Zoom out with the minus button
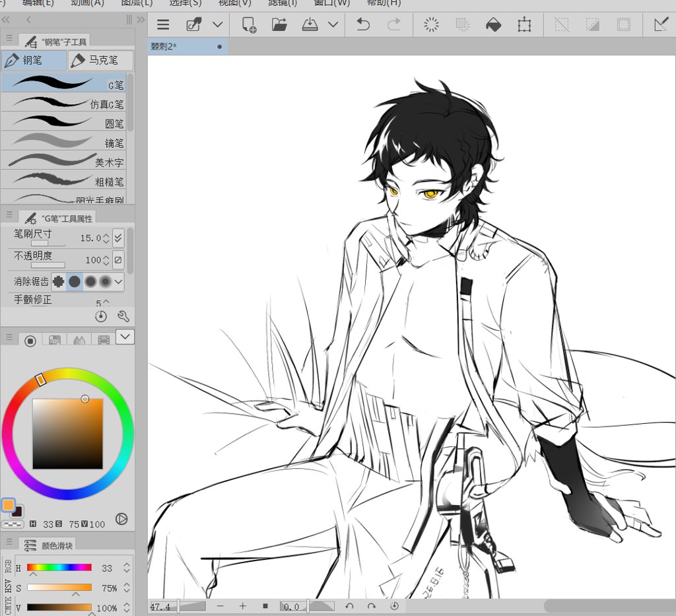The width and height of the screenshot is (676, 616). 220,606
